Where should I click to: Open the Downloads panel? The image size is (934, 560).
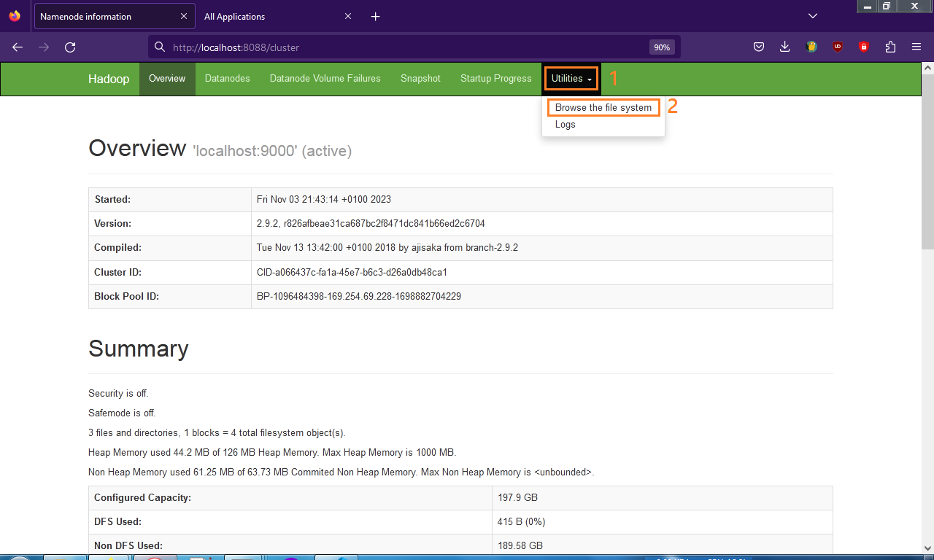point(785,47)
